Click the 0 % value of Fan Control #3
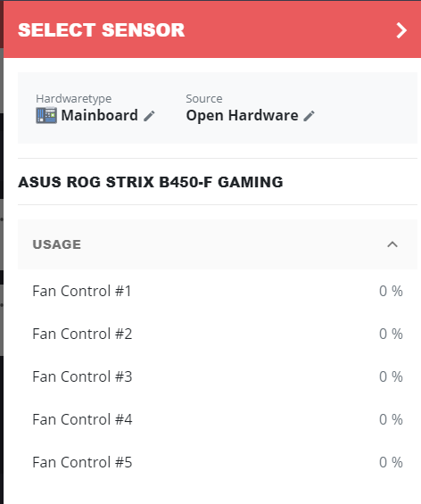 click(x=391, y=376)
